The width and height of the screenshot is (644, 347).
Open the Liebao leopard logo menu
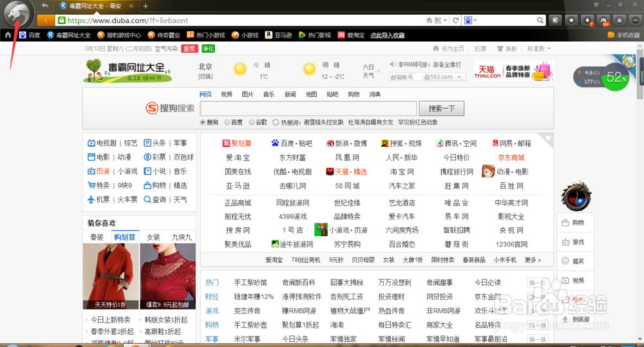point(17,14)
